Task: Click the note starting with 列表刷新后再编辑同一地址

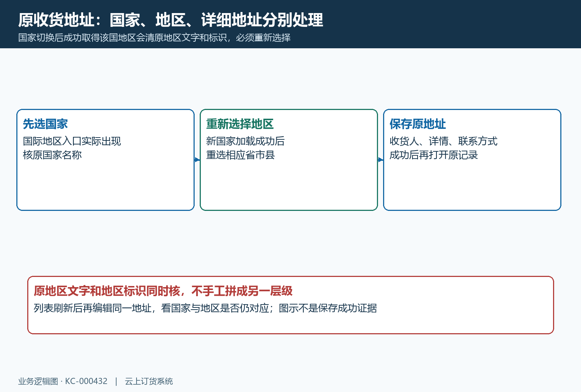Action: click(x=205, y=308)
